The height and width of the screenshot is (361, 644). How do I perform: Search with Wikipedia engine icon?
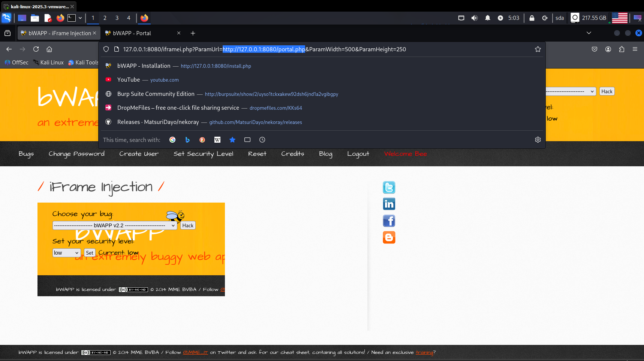pos(217,140)
